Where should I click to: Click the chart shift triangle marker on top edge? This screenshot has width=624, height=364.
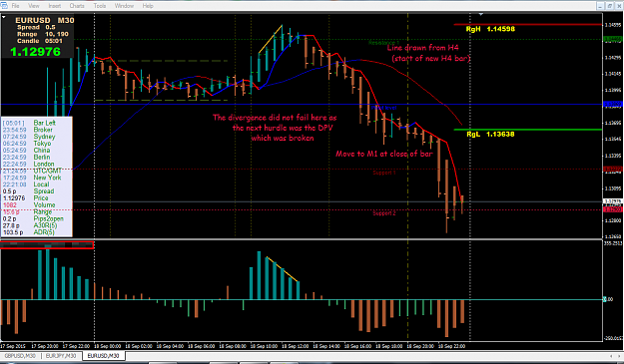[481, 15]
